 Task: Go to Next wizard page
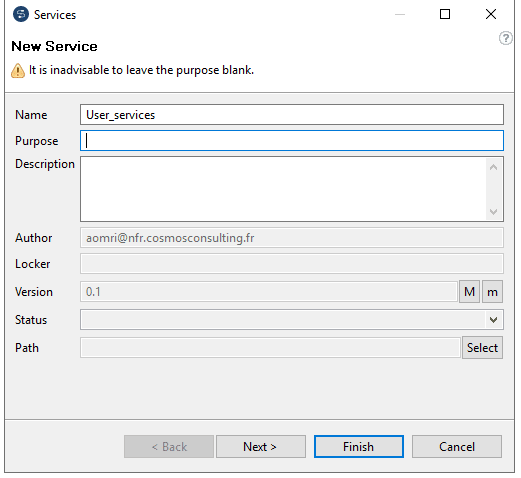pyautogui.click(x=261, y=446)
